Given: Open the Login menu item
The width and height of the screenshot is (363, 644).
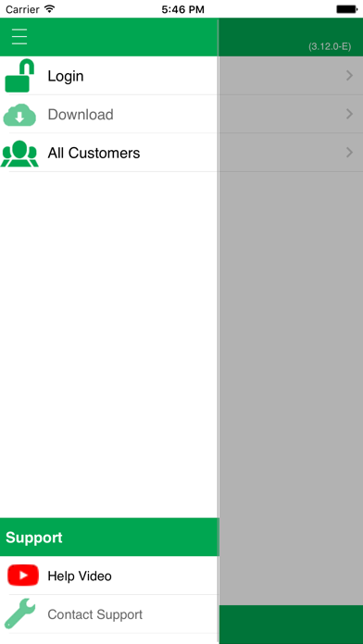Looking at the screenshot, I should [109, 76].
